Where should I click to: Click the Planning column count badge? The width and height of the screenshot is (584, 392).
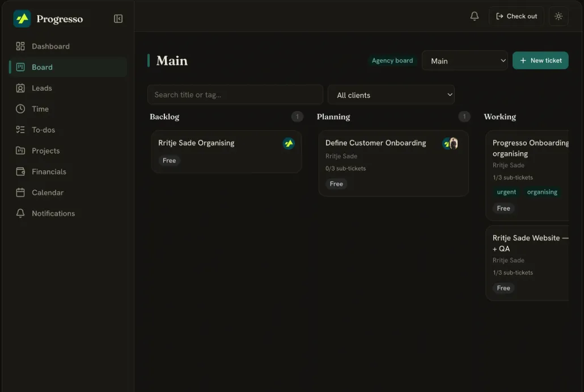pos(464,117)
